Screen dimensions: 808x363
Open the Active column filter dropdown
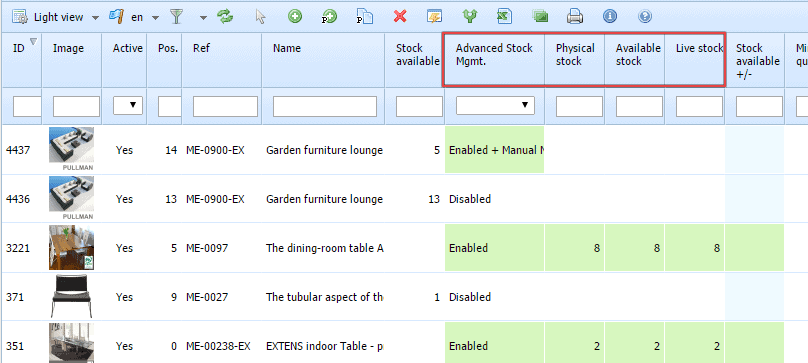(128, 105)
